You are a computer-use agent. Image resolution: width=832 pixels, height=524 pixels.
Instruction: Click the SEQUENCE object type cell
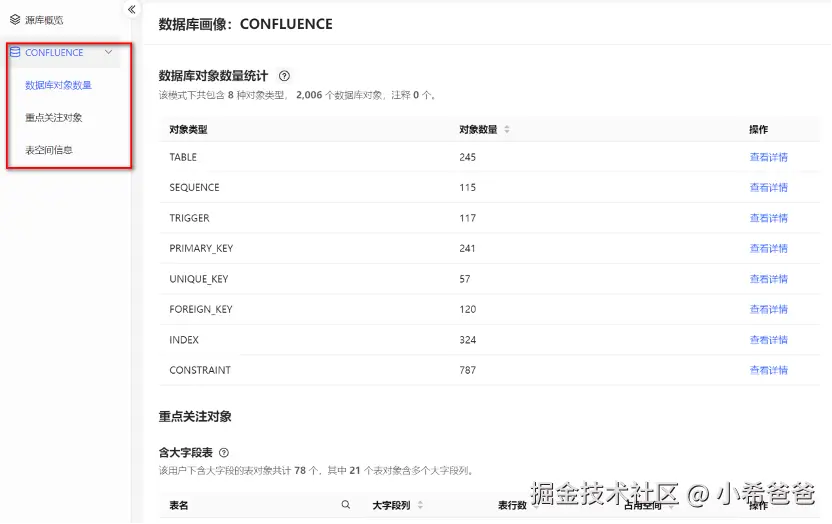[x=194, y=187]
